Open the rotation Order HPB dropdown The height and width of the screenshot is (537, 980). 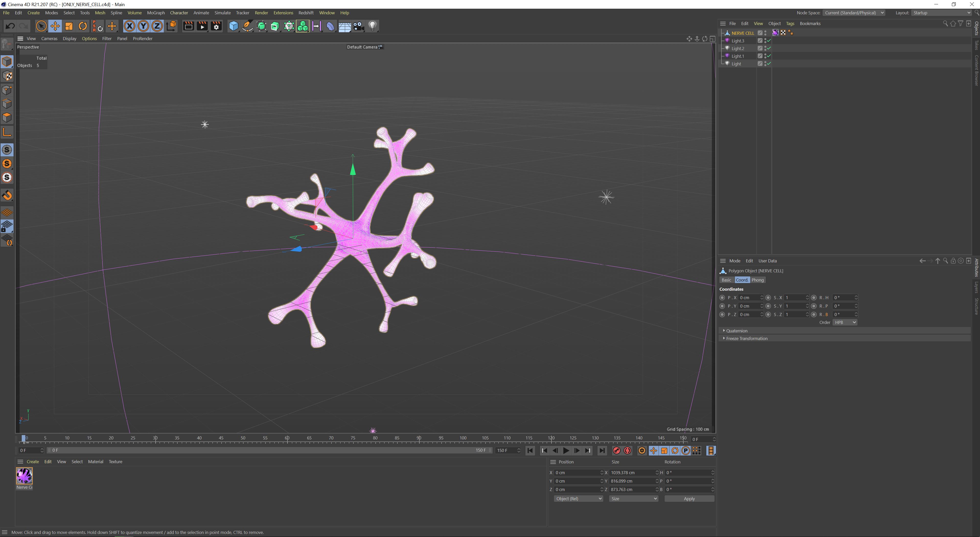[x=844, y=322]
